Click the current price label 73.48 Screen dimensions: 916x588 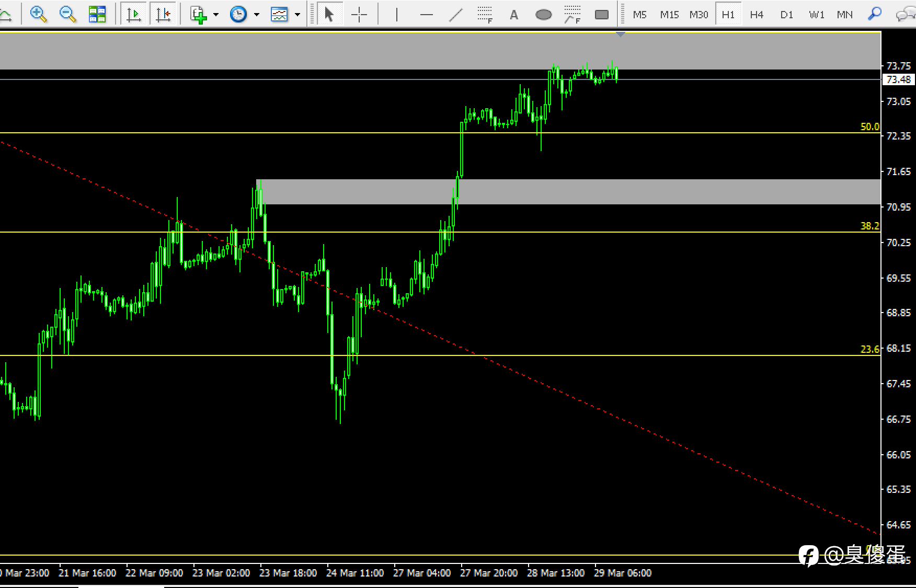(x=898, y=79)
